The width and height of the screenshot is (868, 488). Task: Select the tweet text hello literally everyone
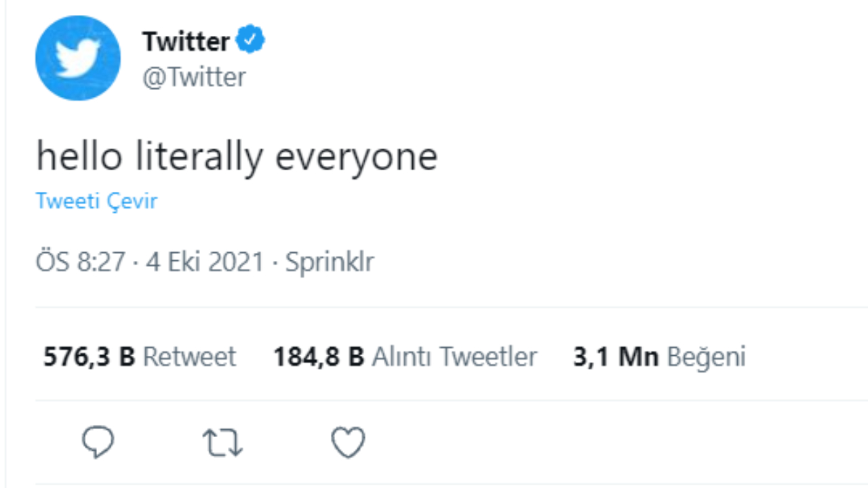pyautogui.click(x=236, y=155)
